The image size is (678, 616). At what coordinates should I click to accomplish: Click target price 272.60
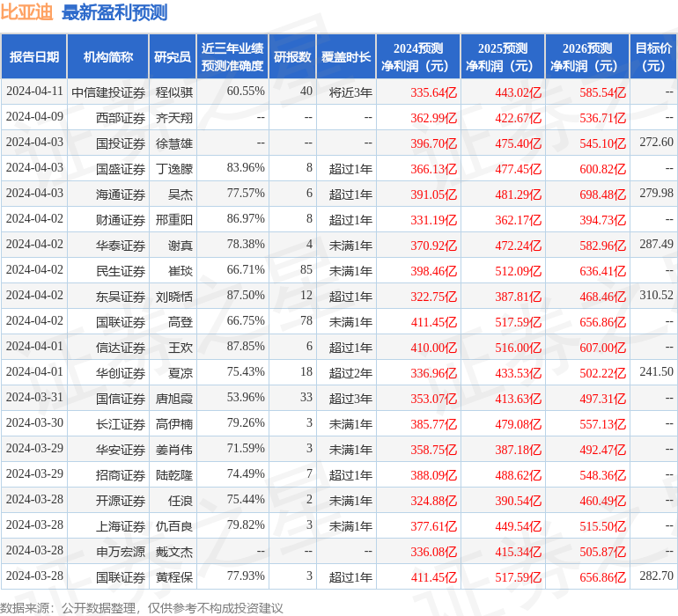pos(656,142)
